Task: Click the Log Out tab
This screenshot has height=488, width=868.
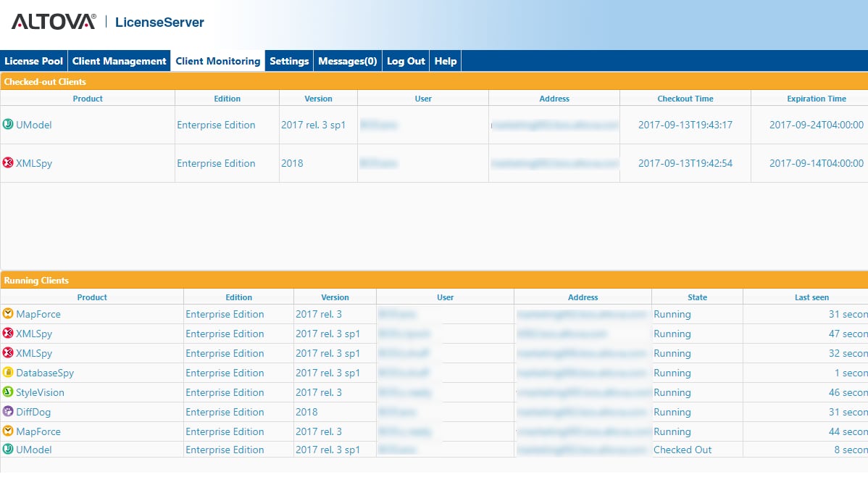Action: (x=406, y=61)
